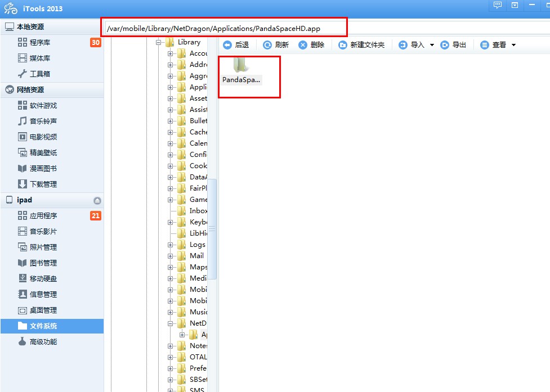This screenshot has width=550, height=392.
Task: Select 文件系统 file system
Action: pos(52,326)
